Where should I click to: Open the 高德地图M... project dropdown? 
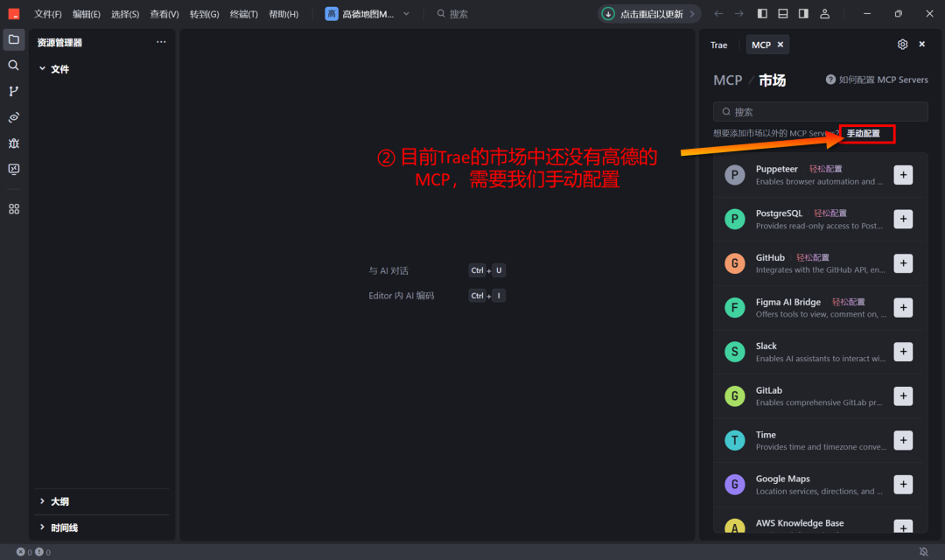(x=367, y=14)
